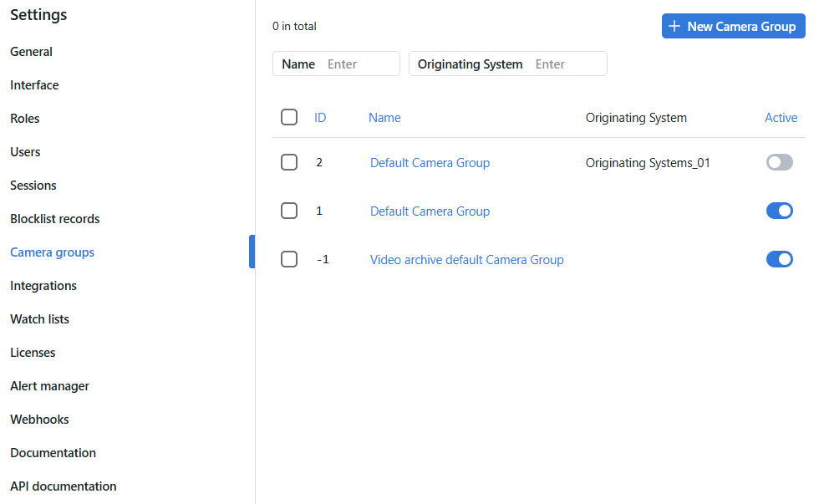819x504 pixels.
Task: Open the Webhooks settings section
Action: point(39,420)
